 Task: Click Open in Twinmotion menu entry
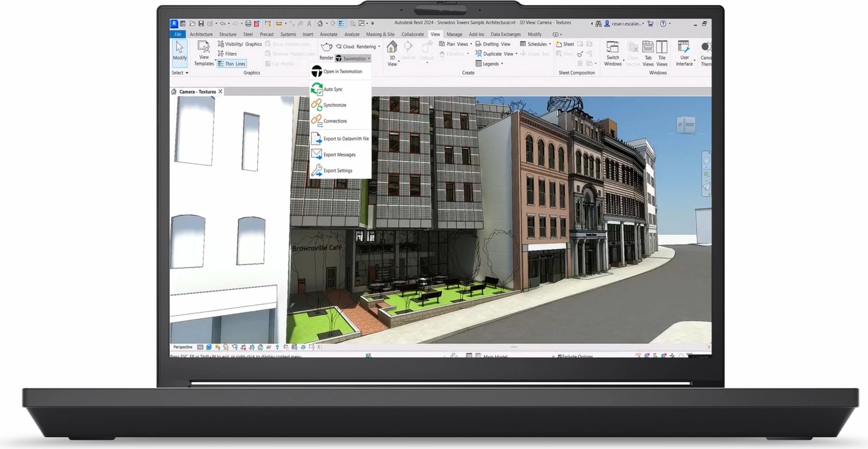342,72
